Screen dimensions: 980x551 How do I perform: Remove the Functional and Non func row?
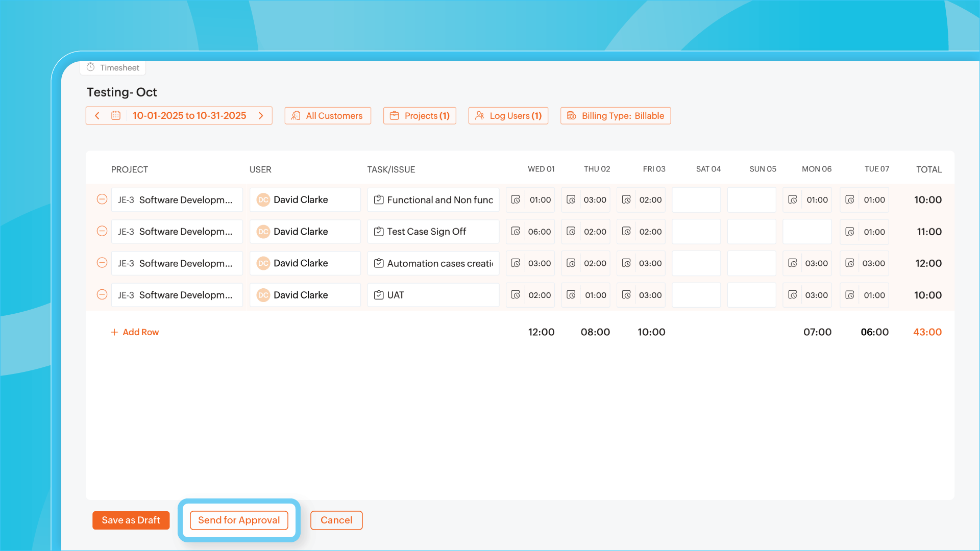[102, 199]
